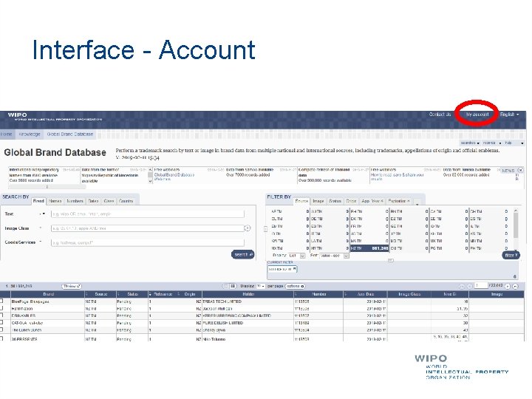Tick the checkbox for BluePage Bluepages row
The height and width of the screenshot is (399, 532).
pos(1,301)
